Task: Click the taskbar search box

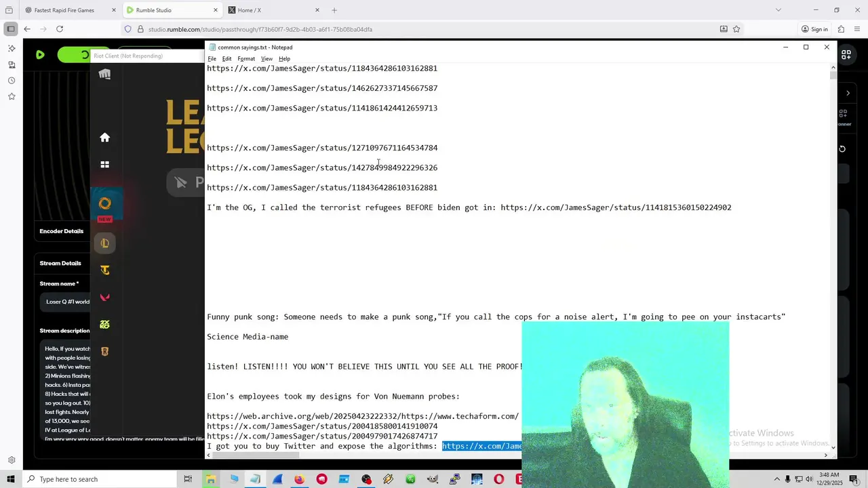Action: click(100, 479)
